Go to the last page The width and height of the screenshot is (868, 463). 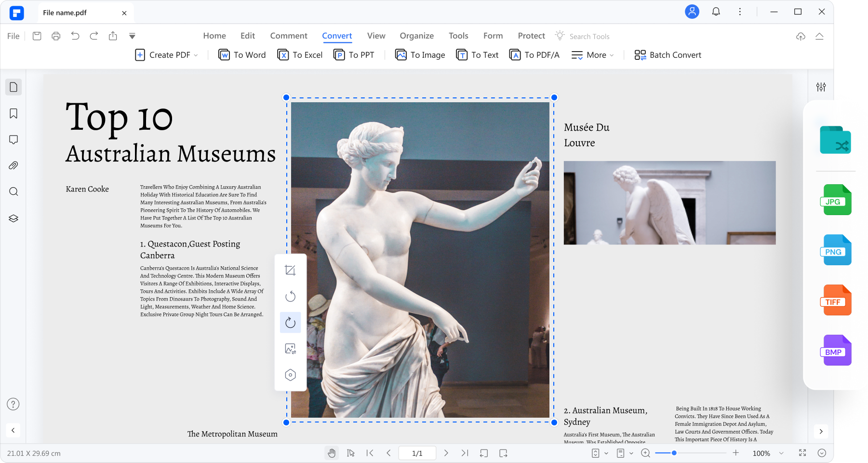[465, 453]
